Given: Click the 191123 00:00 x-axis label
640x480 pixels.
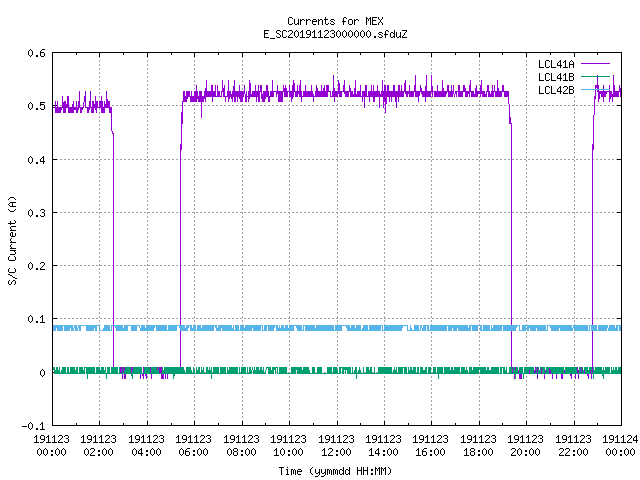Looking at the screenshot, I should click(x=51, y=446).
